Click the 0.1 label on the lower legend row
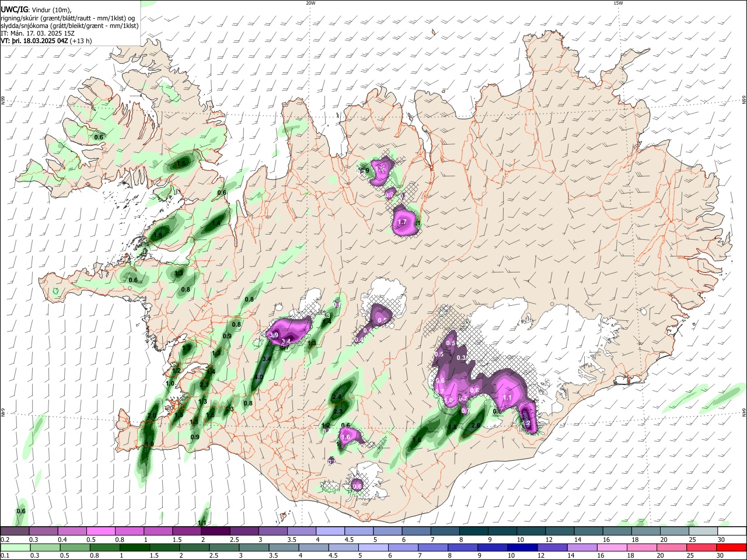Image resolution: width=747 pixels, height=560 pixels. tap(5, 556)
